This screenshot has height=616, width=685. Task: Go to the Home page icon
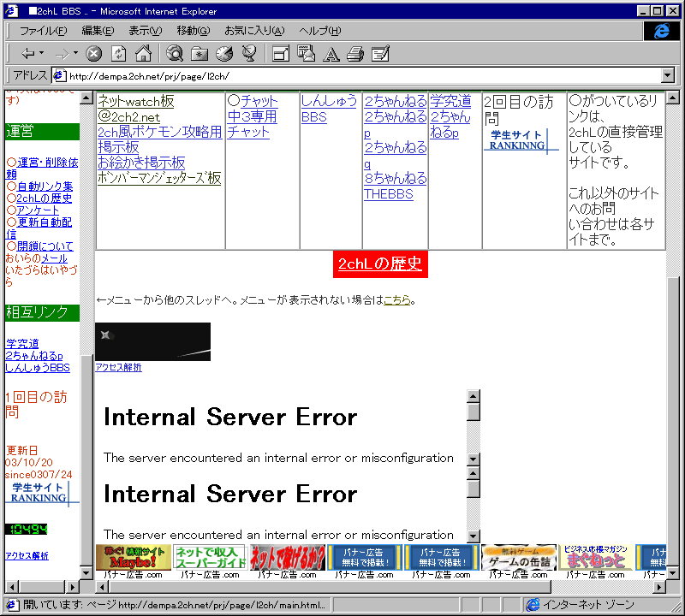click(143, 54)
